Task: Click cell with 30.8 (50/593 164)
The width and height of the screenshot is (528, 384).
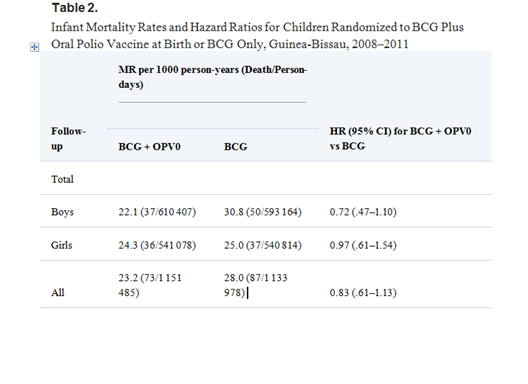Action: pos(263,212)
